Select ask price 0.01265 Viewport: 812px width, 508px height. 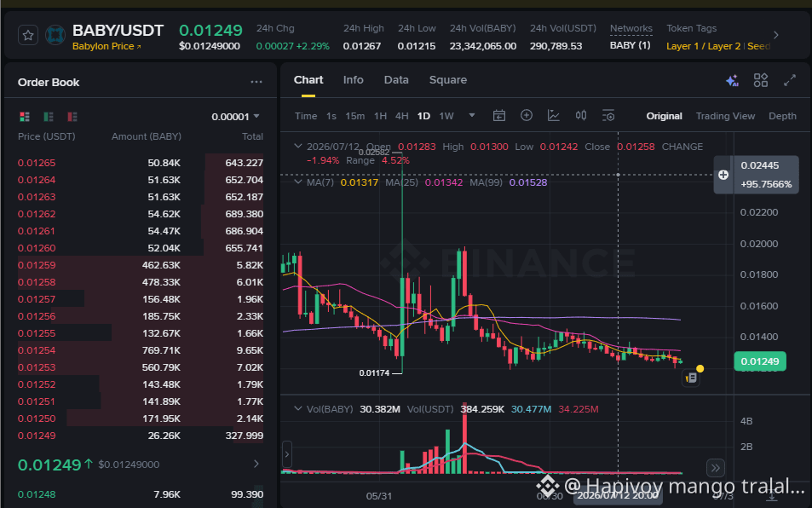point(37,163)
